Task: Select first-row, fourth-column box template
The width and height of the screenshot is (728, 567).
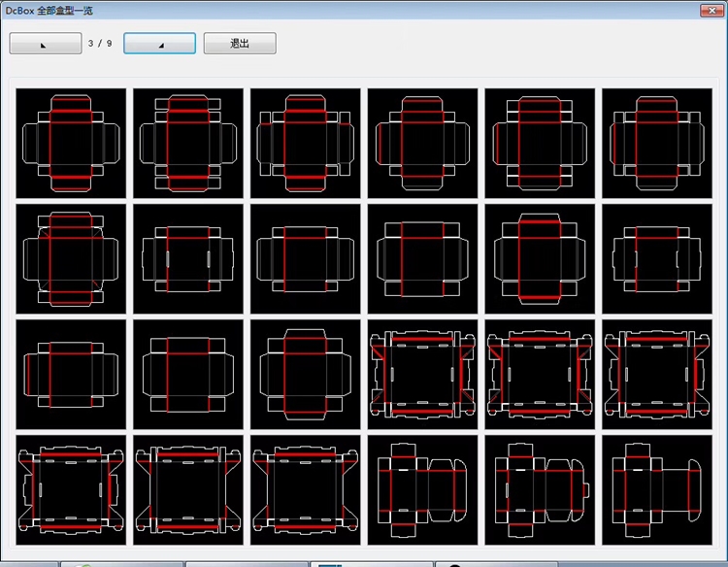Action: (x=422, y=143)
